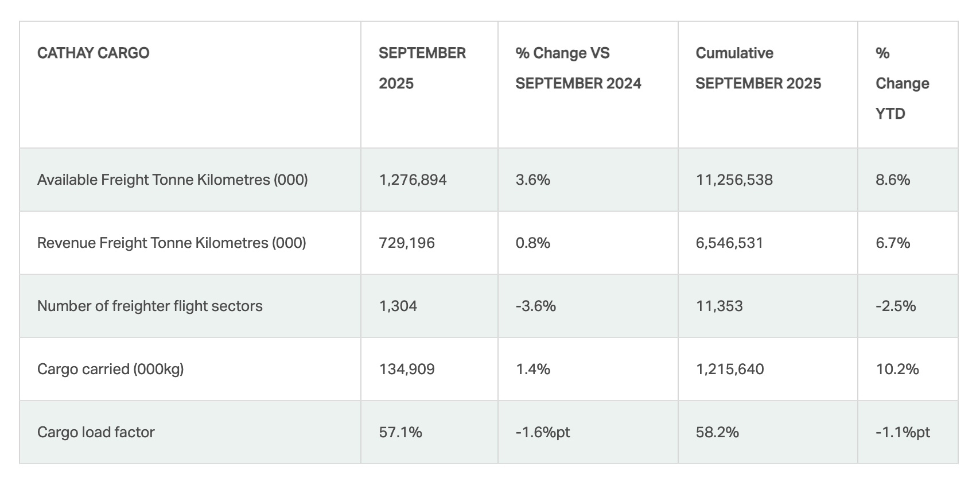Image resolution: width=980 pixels, height=482 pixels.
Task: Click the 57.1% load factor value
Action: click(400, 432)
